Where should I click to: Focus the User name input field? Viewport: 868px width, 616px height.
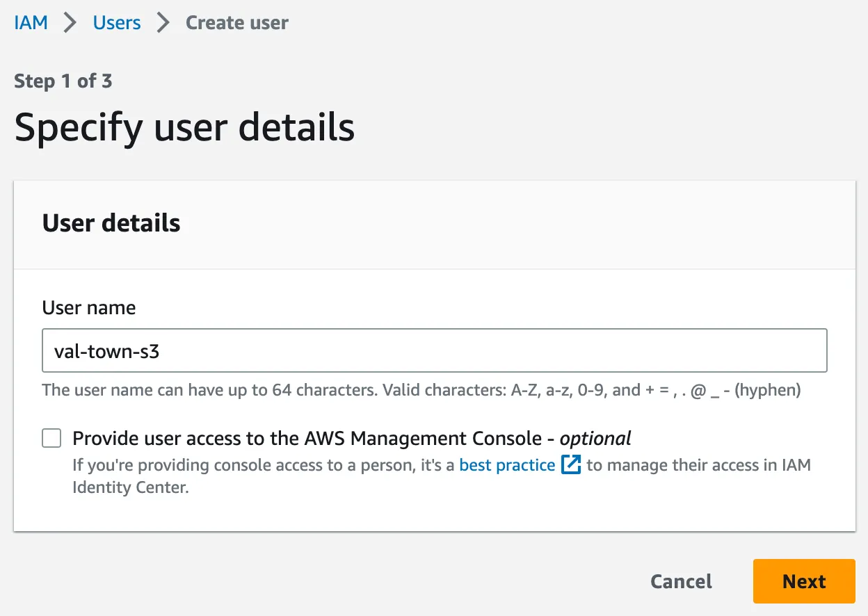(434, 350)
